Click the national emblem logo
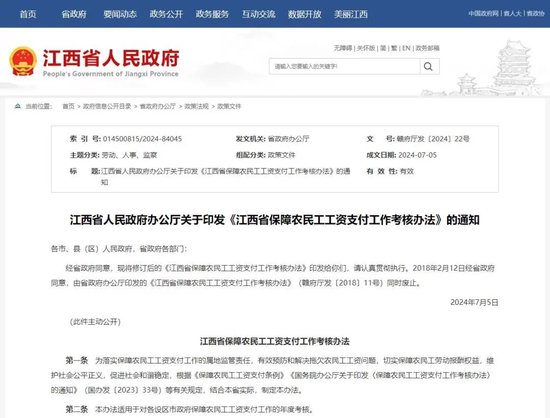550x418 pixels. click(23, 61)
